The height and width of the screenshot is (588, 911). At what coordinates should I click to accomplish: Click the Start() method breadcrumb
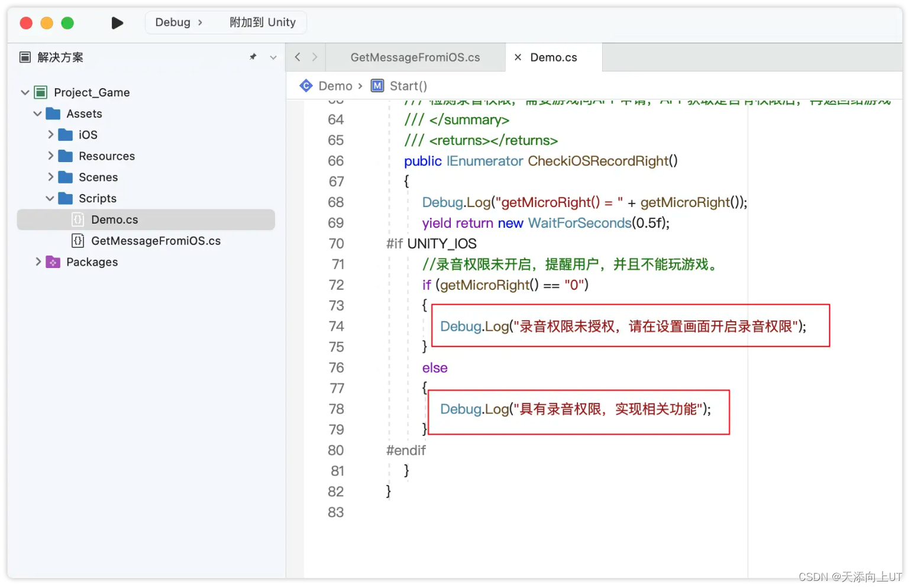click(408, 86)
